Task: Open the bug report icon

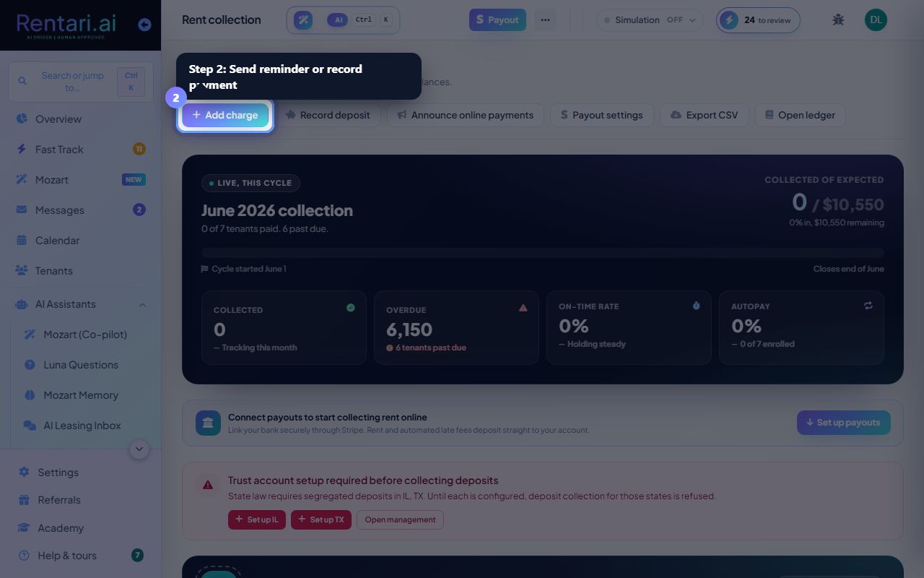Action: coord(838,20)
